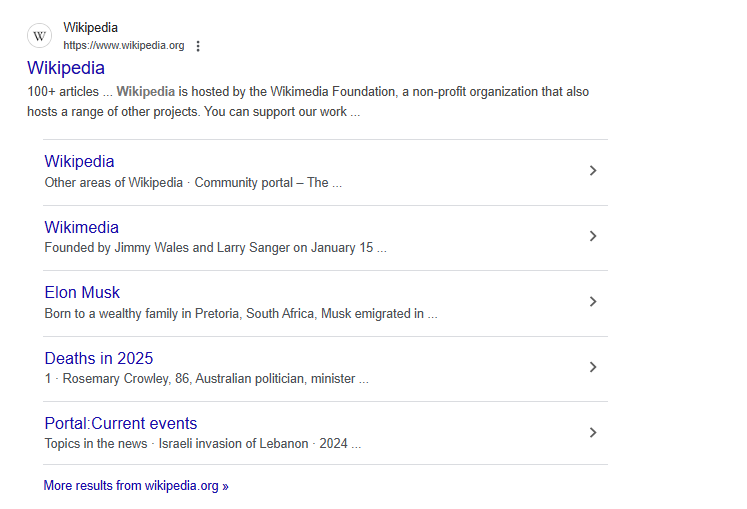This screenshot has width=747, height=509.
Task: Click the https://www.wikipedia.org URL text
Action: (124, 45)
